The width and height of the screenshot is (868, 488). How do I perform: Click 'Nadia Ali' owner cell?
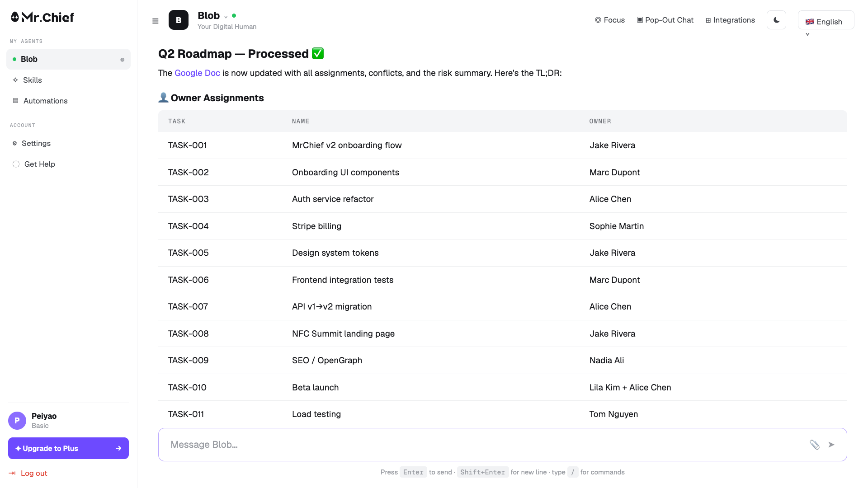(x=607, y=360)
